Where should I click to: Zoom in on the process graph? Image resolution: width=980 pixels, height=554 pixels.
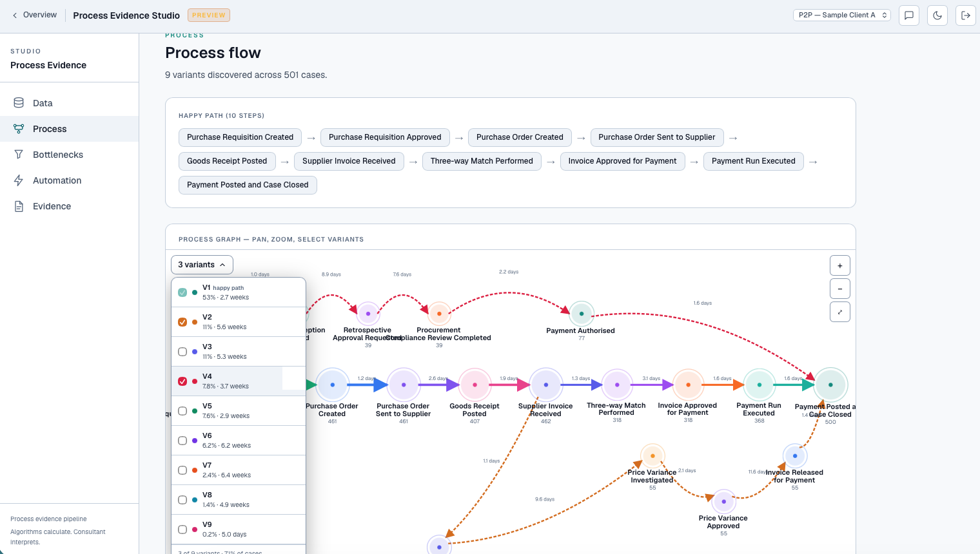[840, 265]
